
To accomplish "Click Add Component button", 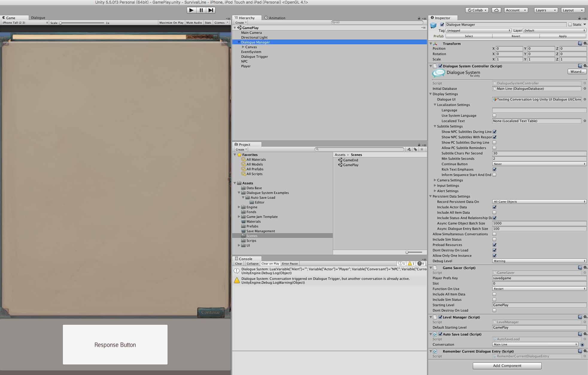I will pos(507,366).
